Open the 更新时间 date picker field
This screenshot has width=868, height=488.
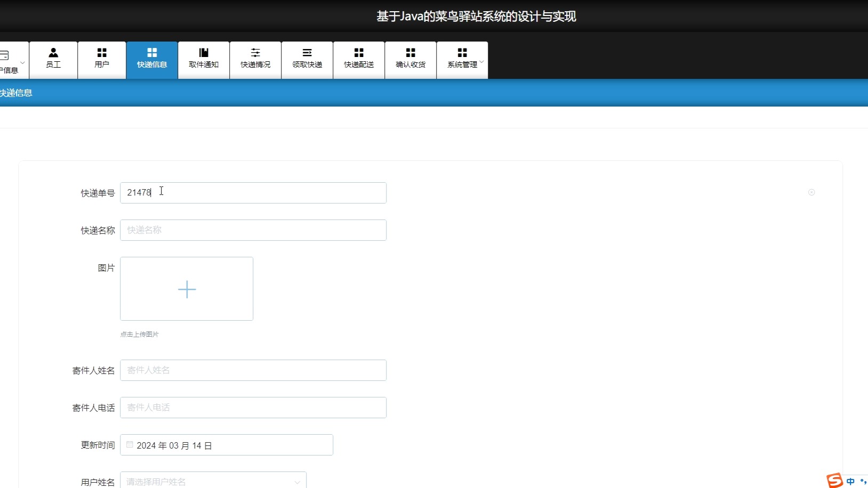(x=227, y=445)
